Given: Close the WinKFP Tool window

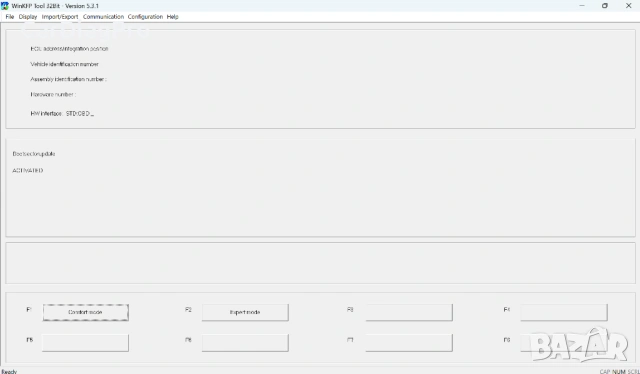Looking at the screenshot, I should (629, 6).
